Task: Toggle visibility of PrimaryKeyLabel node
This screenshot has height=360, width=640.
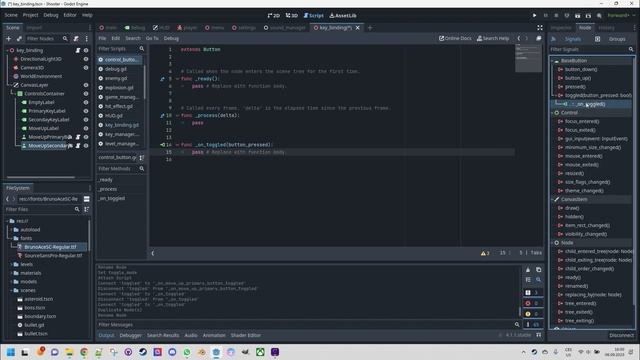Action: coord(86,111)
